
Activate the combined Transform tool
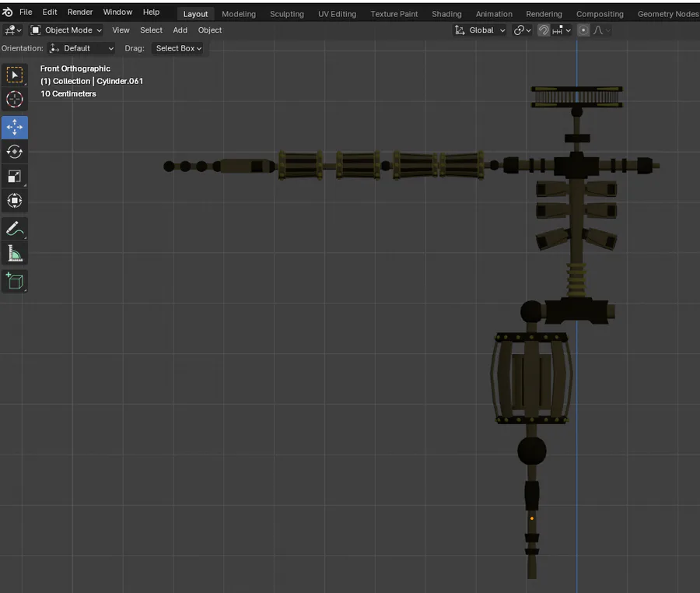[15, 201]
